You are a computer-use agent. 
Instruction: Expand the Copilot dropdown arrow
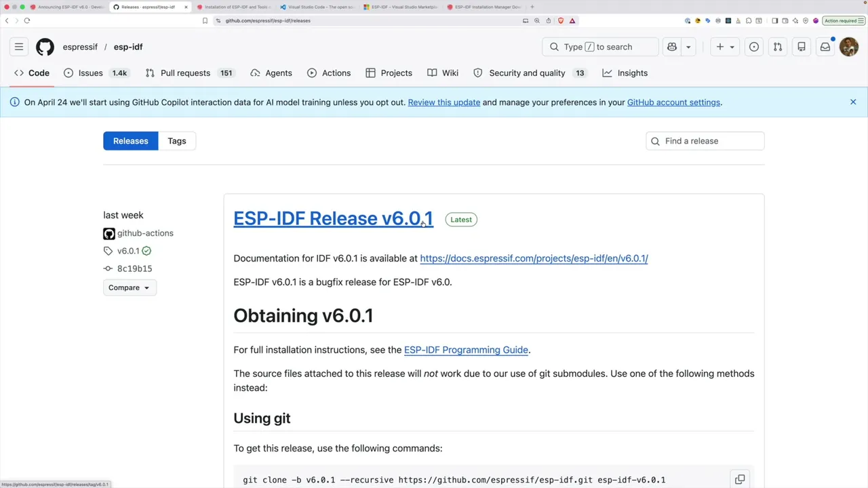pyautogui.click(x=688, y=47)
